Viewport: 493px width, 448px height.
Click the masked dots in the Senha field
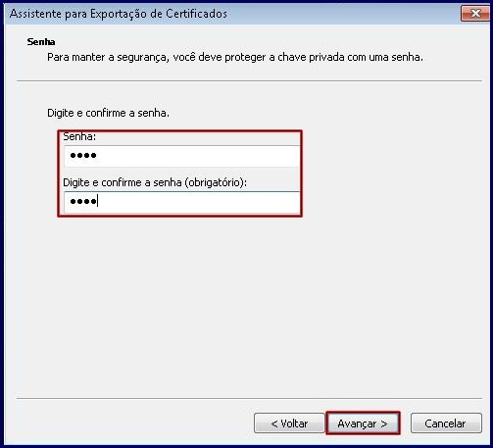point(83,156)
